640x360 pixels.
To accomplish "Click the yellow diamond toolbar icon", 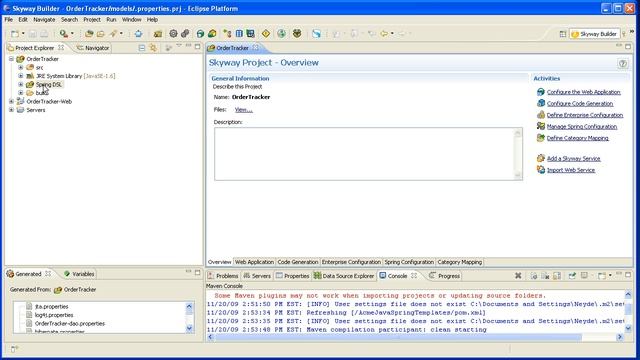I will click(266, 34).
